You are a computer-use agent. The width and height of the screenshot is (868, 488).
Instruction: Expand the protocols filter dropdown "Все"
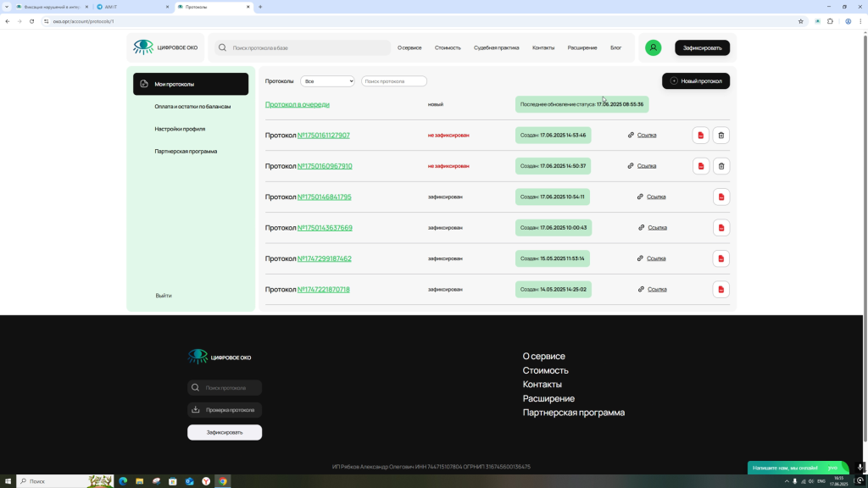(327, 81)
